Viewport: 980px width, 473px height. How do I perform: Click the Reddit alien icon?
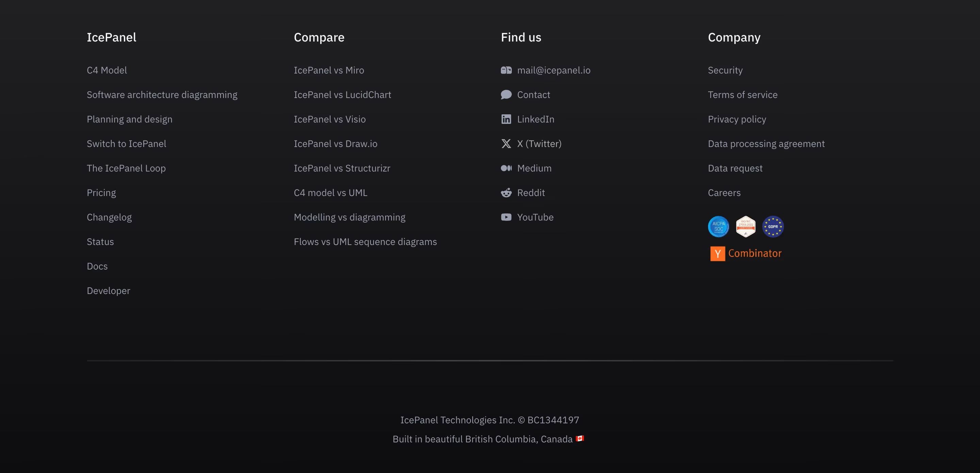tap(506, 193)
